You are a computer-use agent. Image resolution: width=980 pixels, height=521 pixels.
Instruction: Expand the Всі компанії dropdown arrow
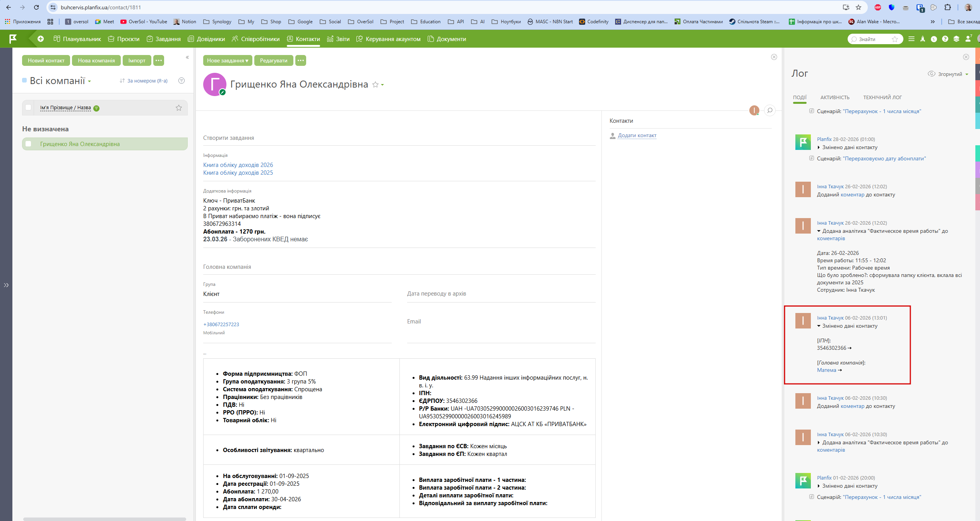coord(89,81)
